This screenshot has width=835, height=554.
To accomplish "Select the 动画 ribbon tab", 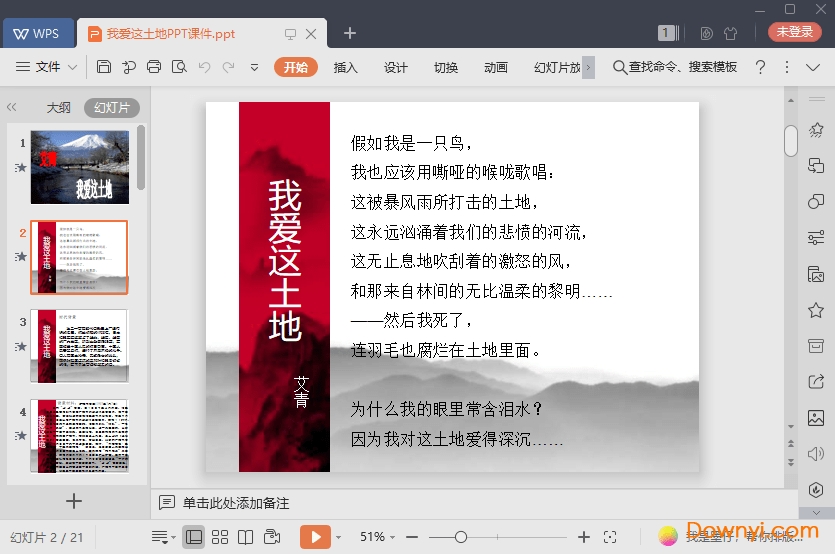I will point(496,67).
